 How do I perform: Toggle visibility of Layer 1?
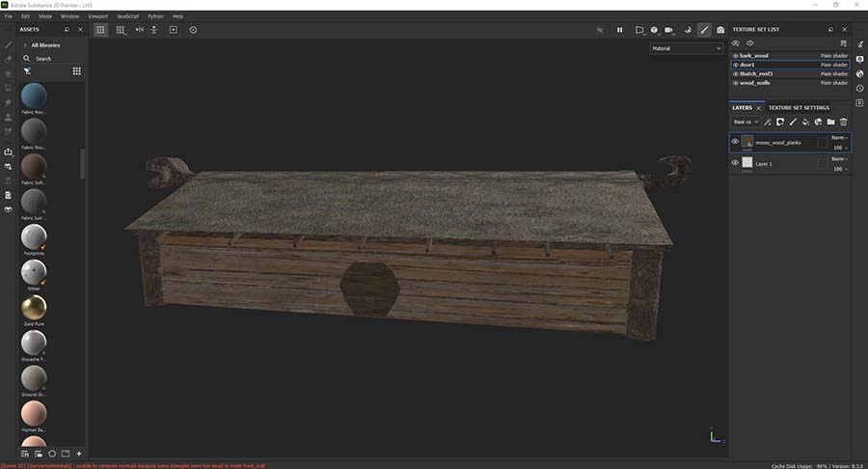tap(735, 163)
